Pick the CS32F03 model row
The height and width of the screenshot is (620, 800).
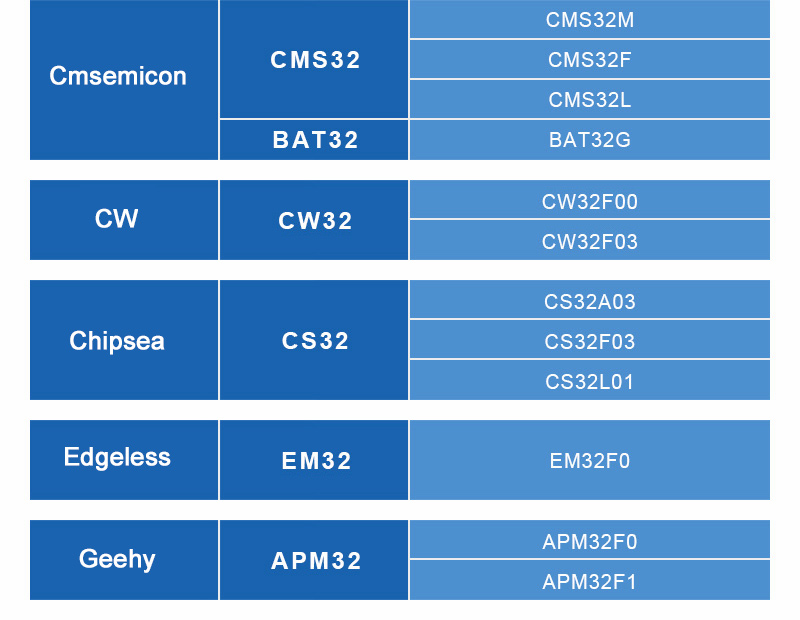589,341
